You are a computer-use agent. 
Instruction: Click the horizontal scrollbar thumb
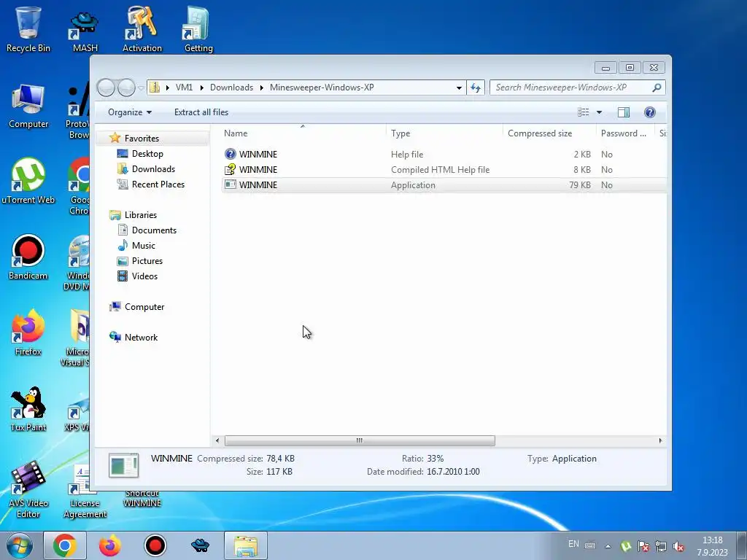(x=360, y=440)
